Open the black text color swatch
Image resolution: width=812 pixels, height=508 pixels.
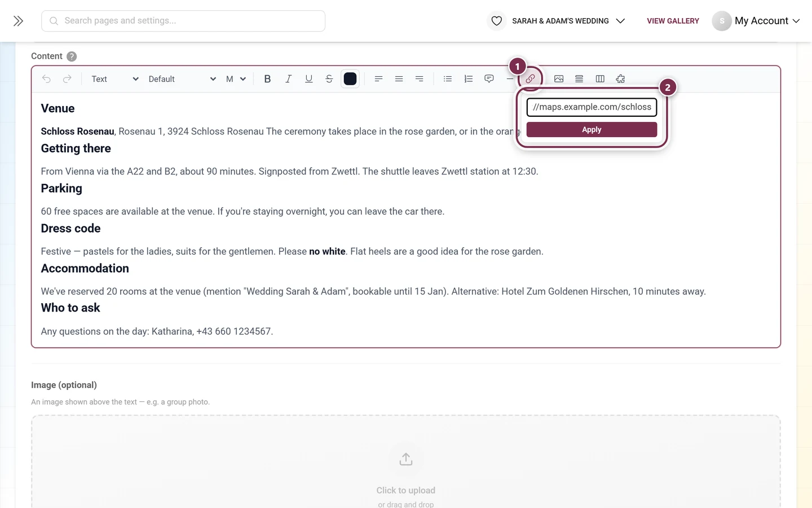350,79
